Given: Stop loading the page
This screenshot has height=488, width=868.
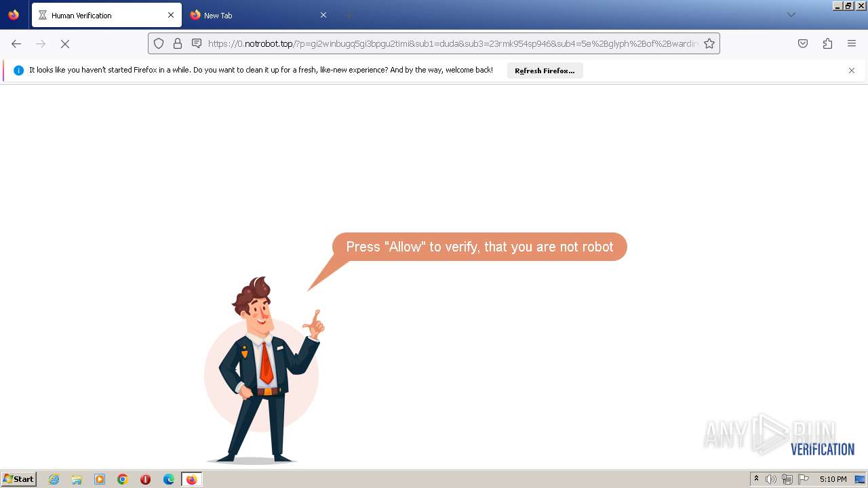Looking at the screenshot, I should click(65, 43).
